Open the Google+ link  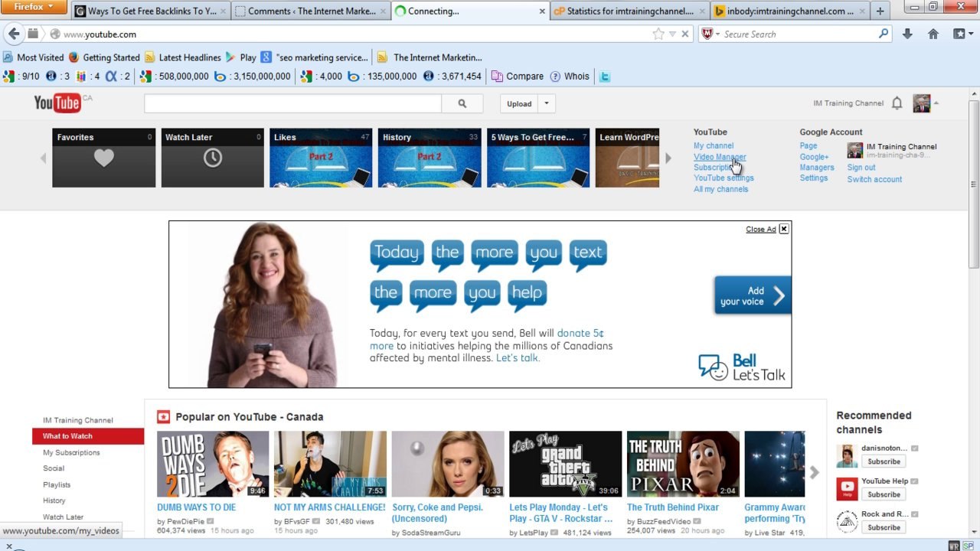coord(814,157)
